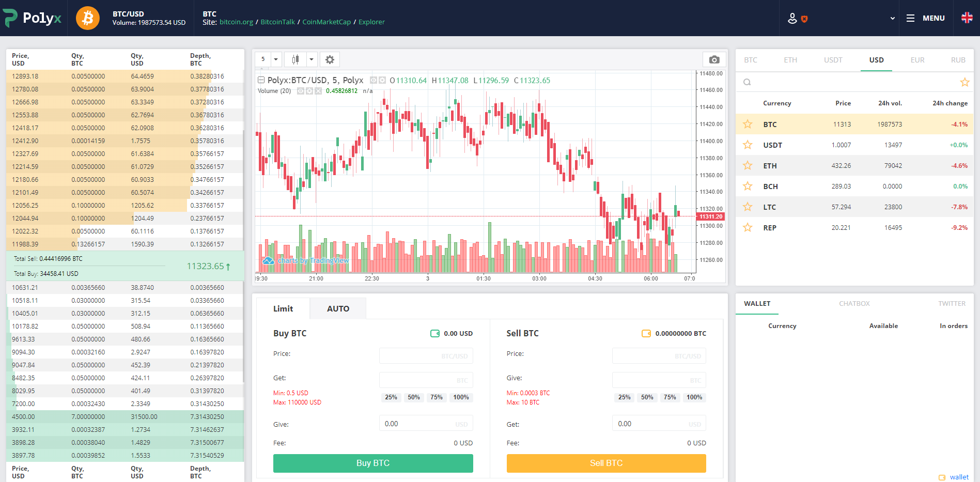Favorite the LTC row with its star

(748, 207)
